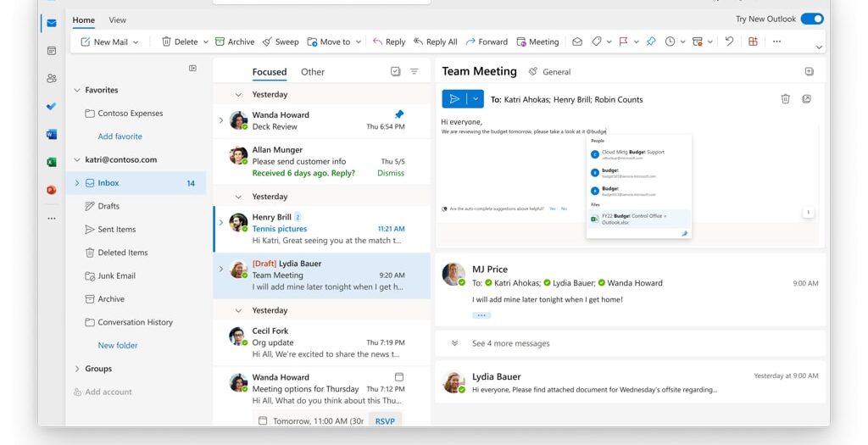Click the Meeting toolbar button
The height and width of the screenshot is (445, 868).
pos(537,42)
